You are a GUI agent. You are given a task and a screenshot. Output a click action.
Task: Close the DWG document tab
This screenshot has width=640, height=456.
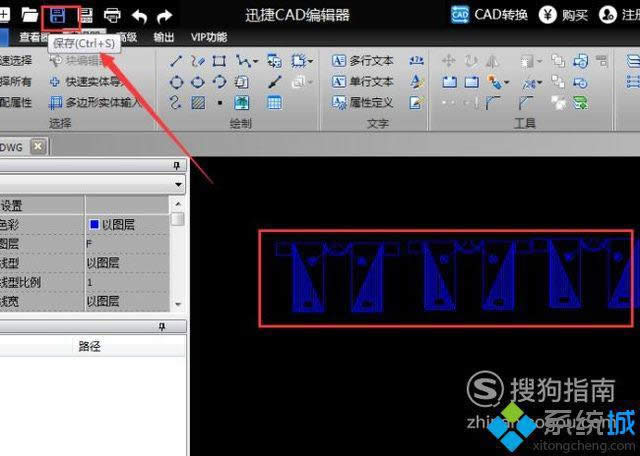[38, 147]
